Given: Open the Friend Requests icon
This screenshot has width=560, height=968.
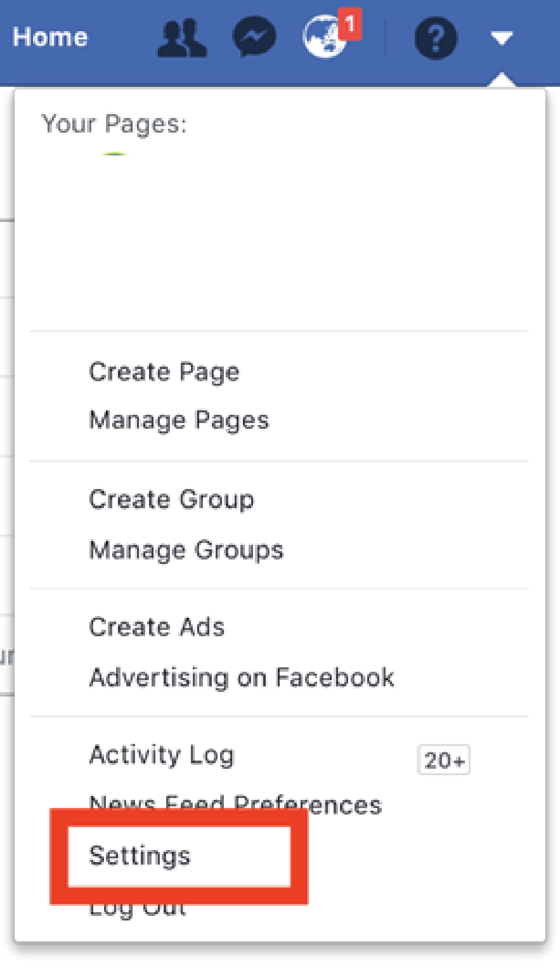Looking at the screenshot, I should click(x=182, y=38).
